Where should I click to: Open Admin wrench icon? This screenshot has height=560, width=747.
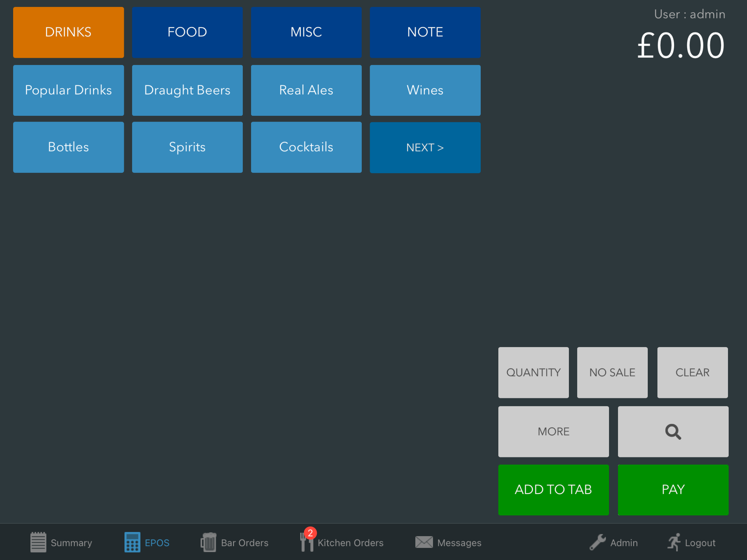[x=597, y=542]
